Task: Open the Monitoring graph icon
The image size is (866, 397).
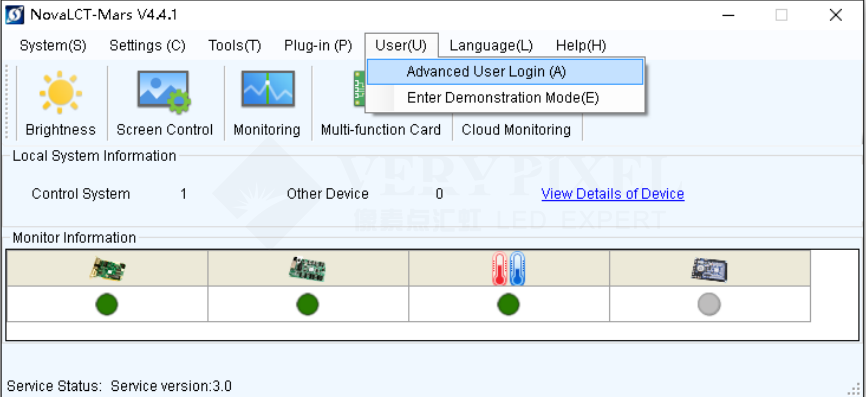Action: (x=268, y=89)
